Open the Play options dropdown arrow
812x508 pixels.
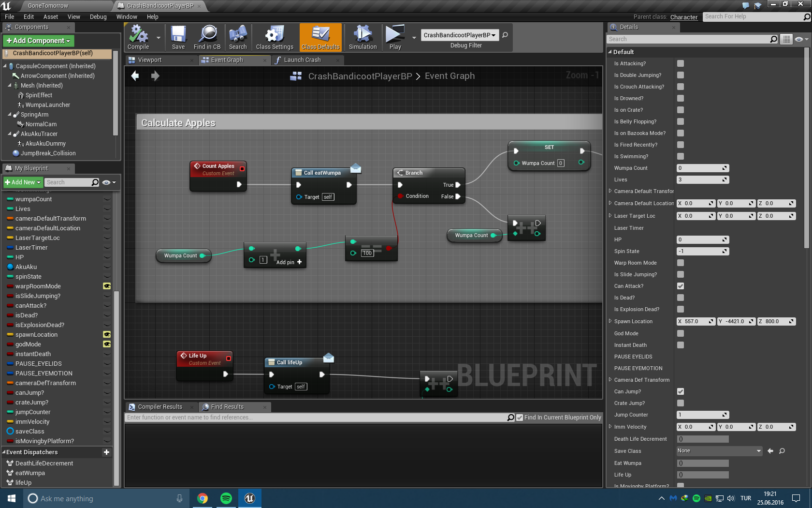click(x=414, y=37)
